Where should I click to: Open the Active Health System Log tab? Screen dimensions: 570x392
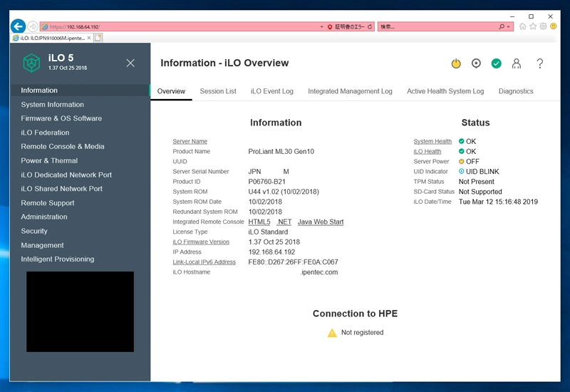(x=445, y=91)
